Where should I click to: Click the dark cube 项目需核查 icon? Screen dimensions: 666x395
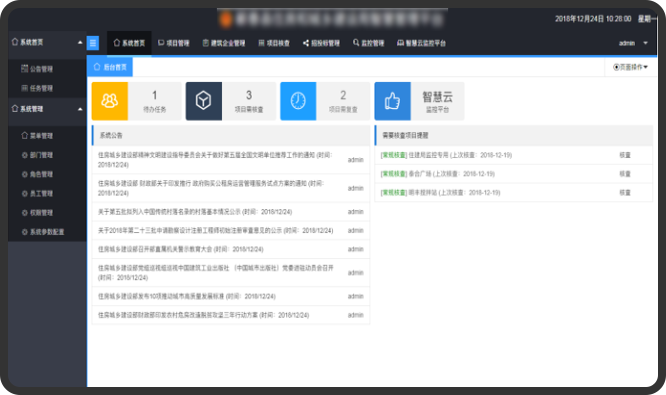click(x=203, y=101)
